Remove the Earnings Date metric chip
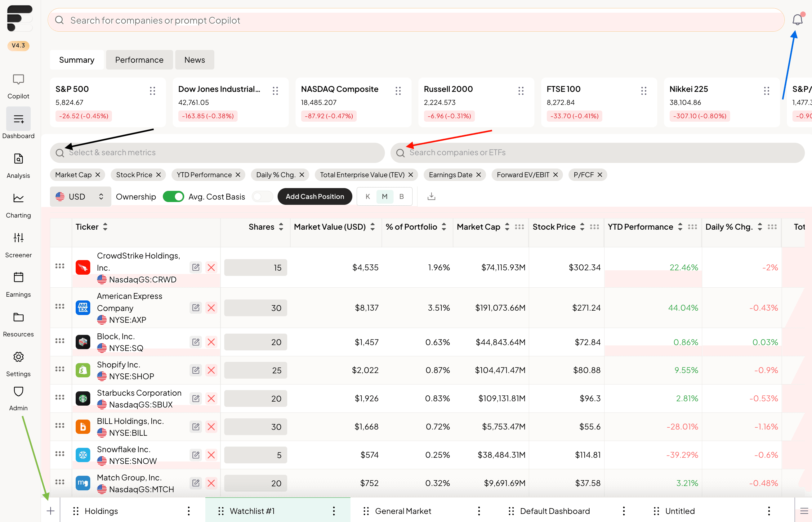Image resolution: width=812 pixels, height=522 pixels. 478,174
